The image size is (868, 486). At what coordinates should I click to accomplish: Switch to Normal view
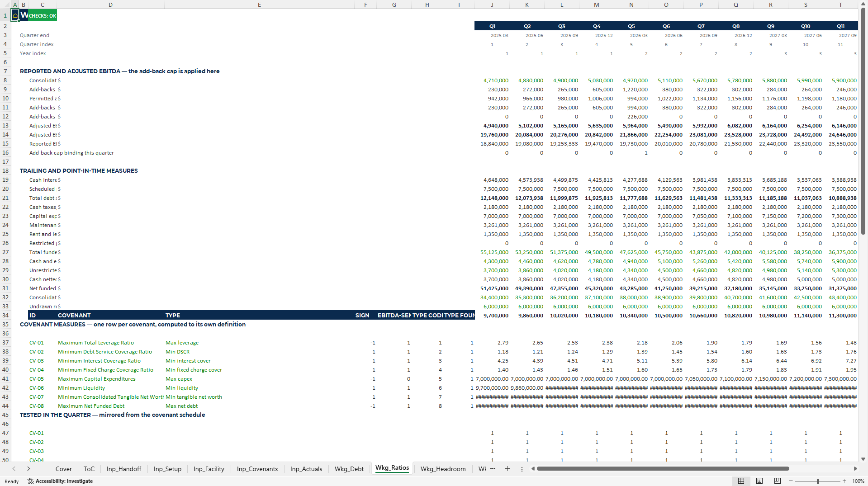741,481
